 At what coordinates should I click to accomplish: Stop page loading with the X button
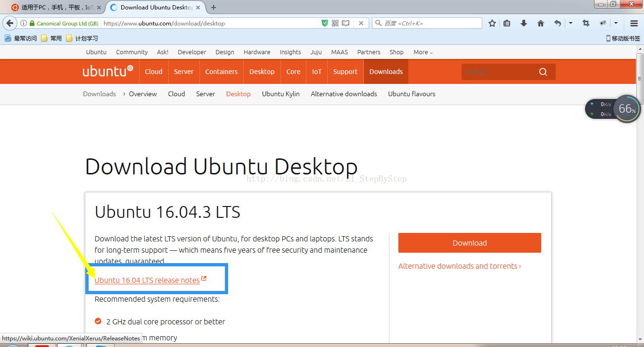click(361, 23)
